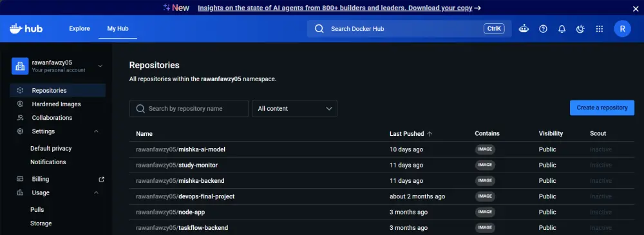The width and height of the screenshot is (644, 235).
Task: Click the Visibility column header
Action: (551, 133)
